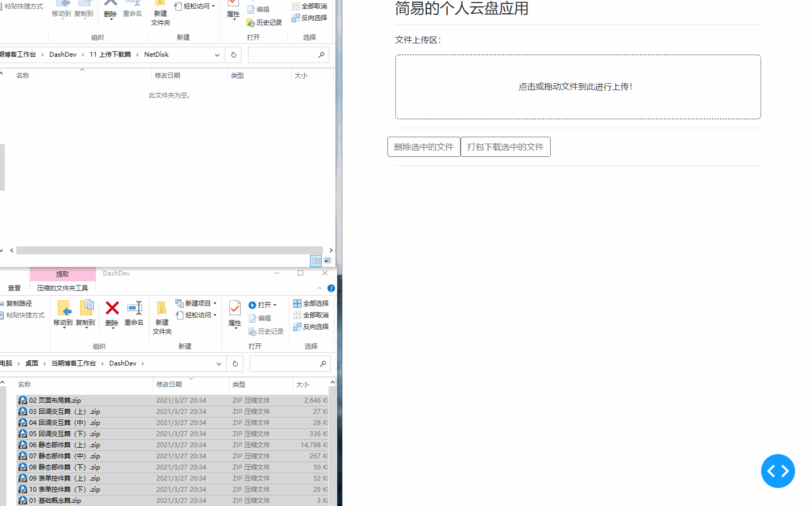Click Delete icon in lower DashDev window
This screenshot has height=506, width=812.
click(x=112, y=308)
